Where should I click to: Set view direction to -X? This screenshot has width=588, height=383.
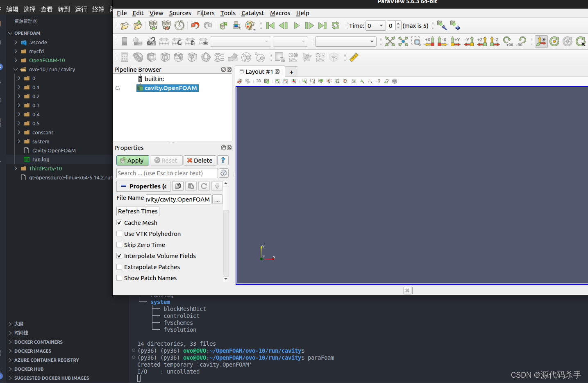pos(442,41)
